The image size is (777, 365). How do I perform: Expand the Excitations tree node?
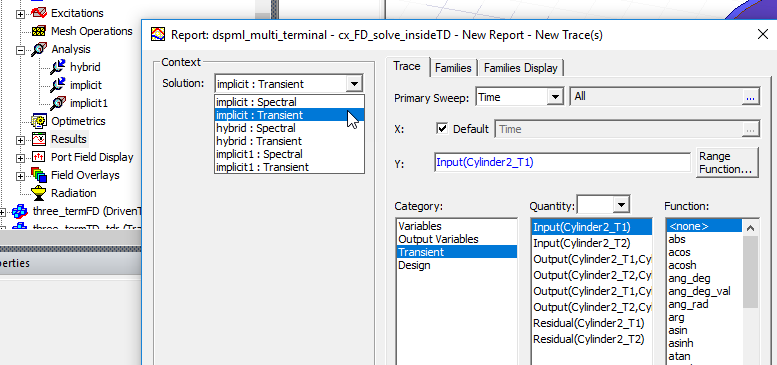20,14
